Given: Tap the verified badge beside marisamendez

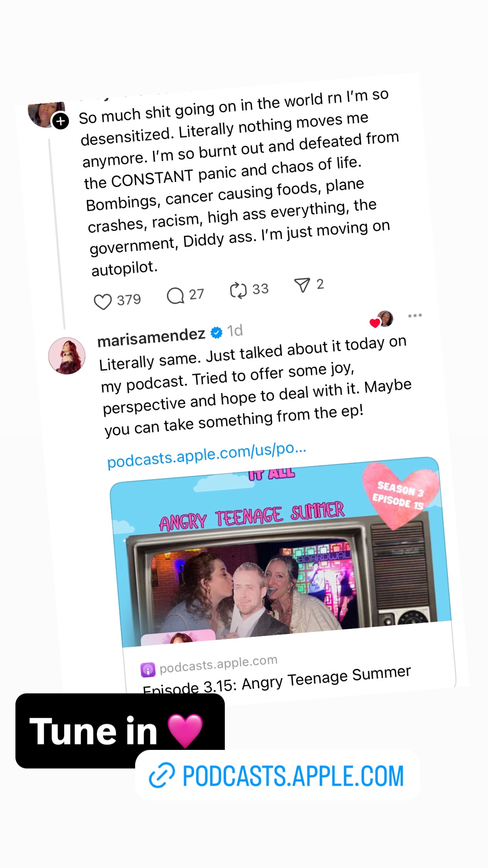Looking at the screenshot, I should click(x=216, y=333).
